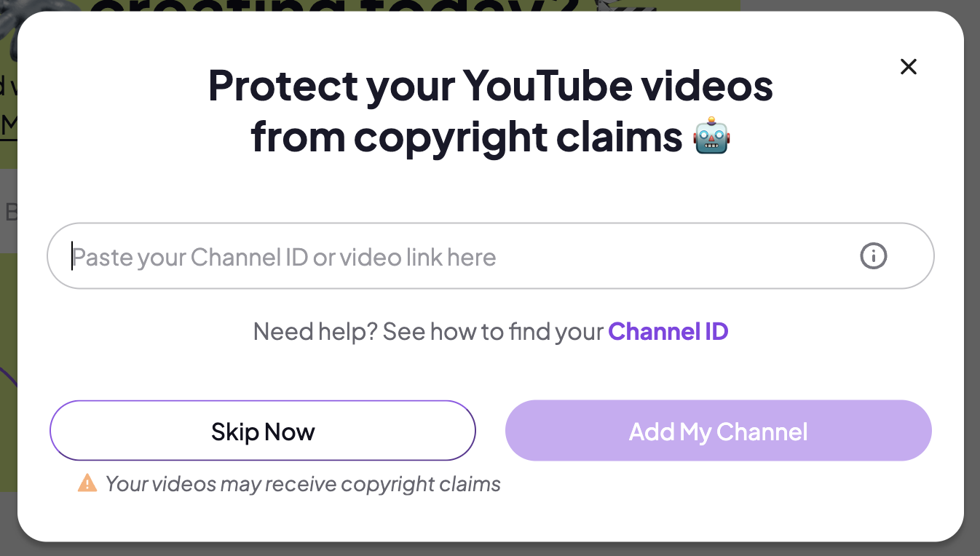
Task: Click the robot emoji in the heading
Action: click(711, 137)
